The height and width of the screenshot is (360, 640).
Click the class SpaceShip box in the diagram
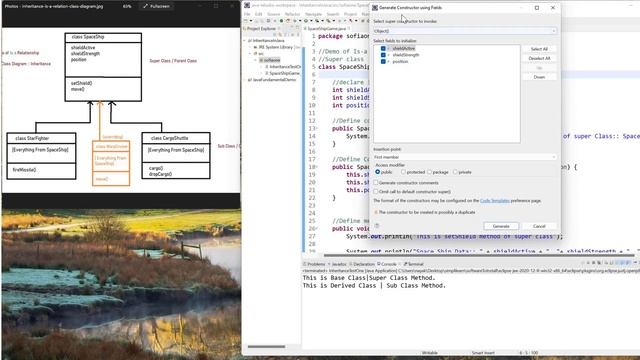point(103,67)
